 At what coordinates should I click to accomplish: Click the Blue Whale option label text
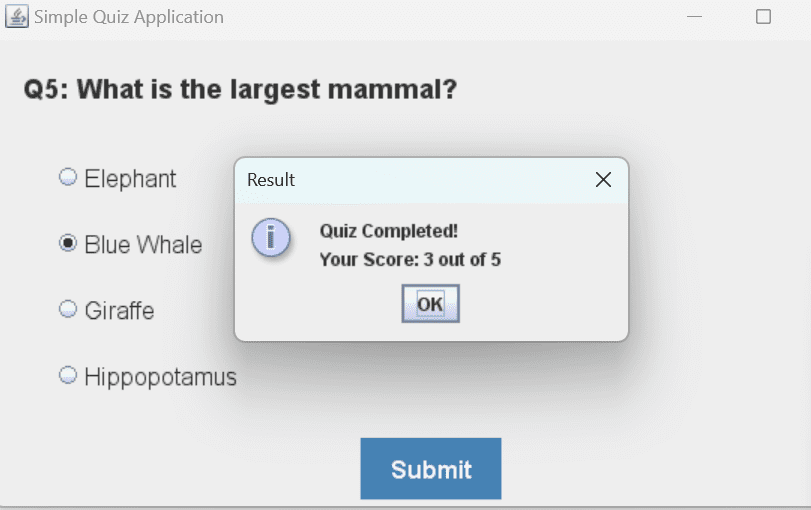click(x=143, y=245)
